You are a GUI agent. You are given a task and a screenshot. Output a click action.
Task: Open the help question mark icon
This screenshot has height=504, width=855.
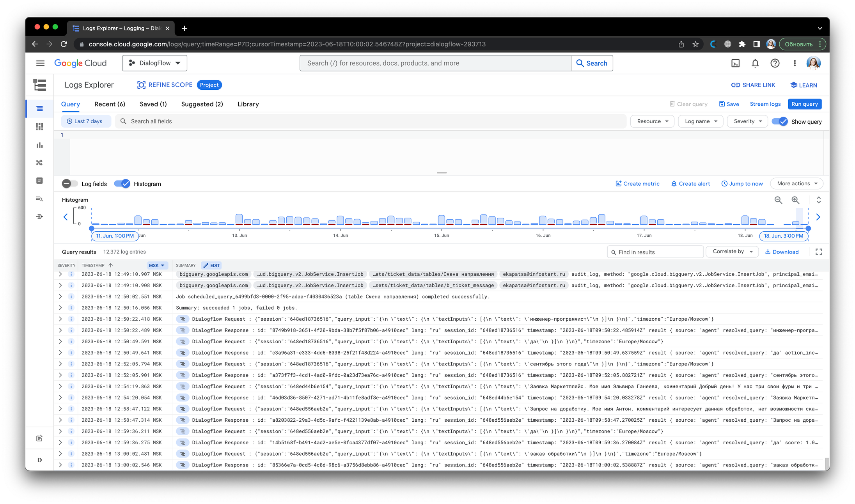[x=775, y=63]
